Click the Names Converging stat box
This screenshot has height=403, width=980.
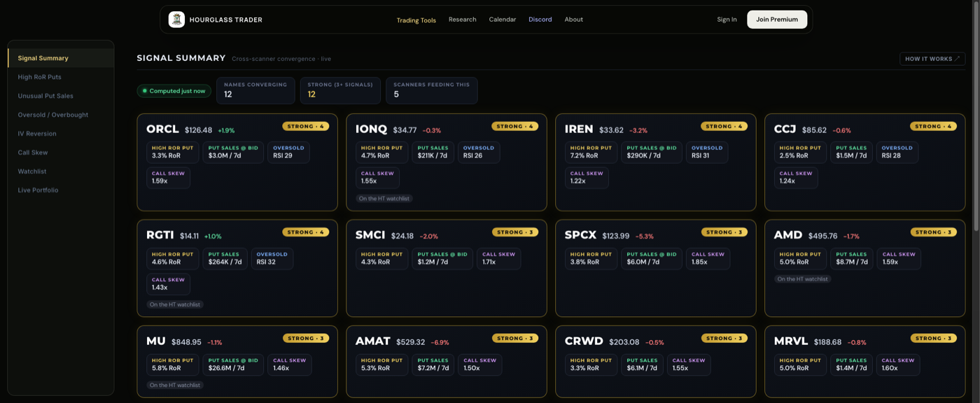[255, 90]
